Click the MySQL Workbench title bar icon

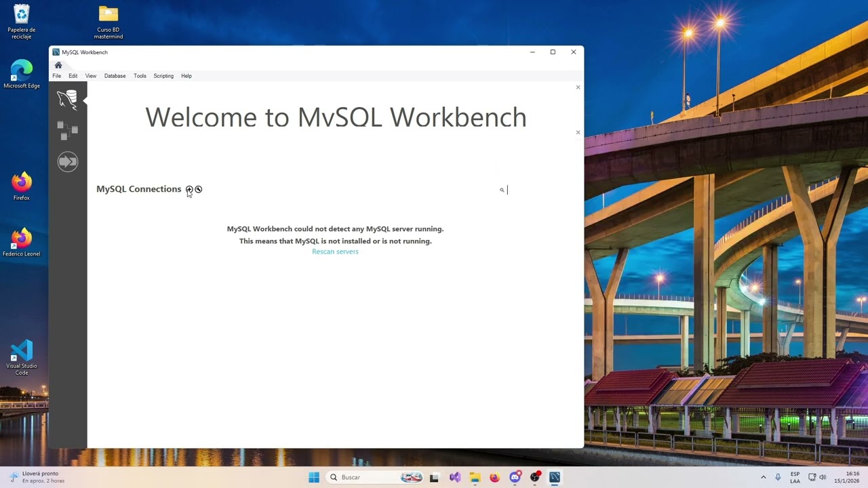(x=56, y=52)
